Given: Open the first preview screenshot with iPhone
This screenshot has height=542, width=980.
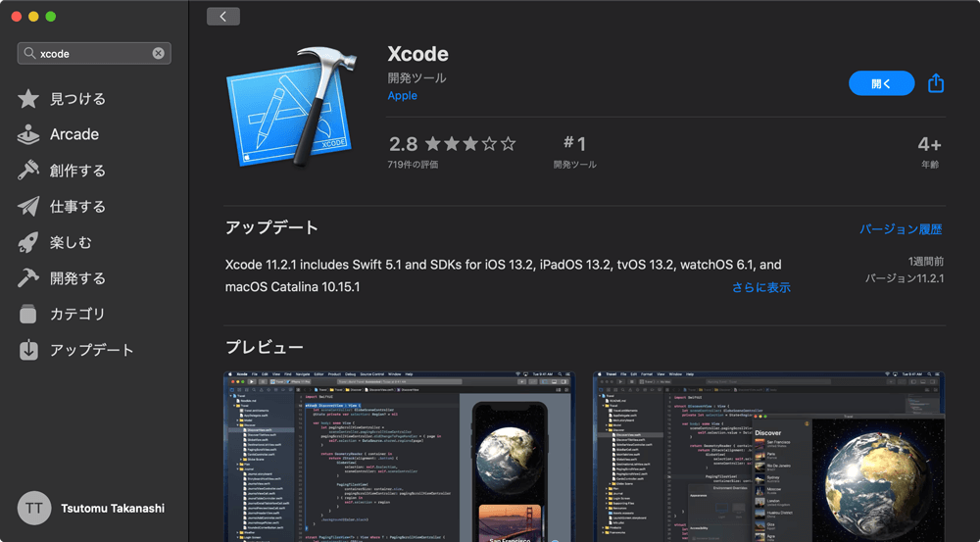Looking at the screenshot, I should 400,457.
